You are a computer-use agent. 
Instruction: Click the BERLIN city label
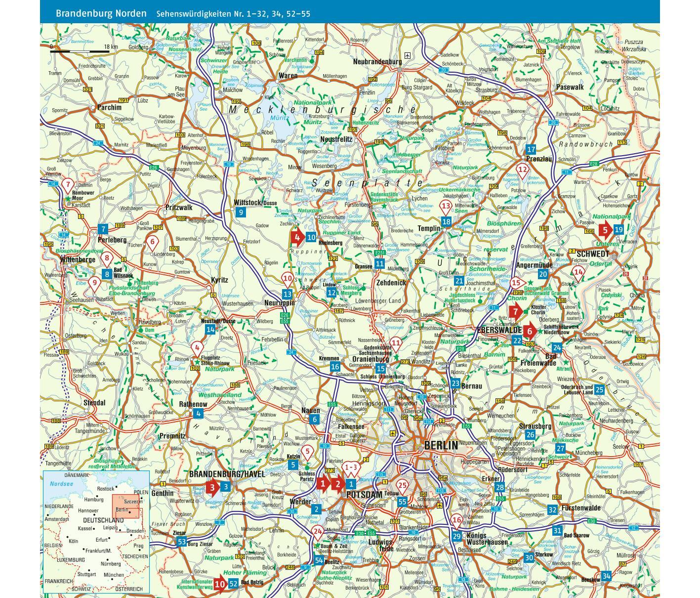point(441,445)
